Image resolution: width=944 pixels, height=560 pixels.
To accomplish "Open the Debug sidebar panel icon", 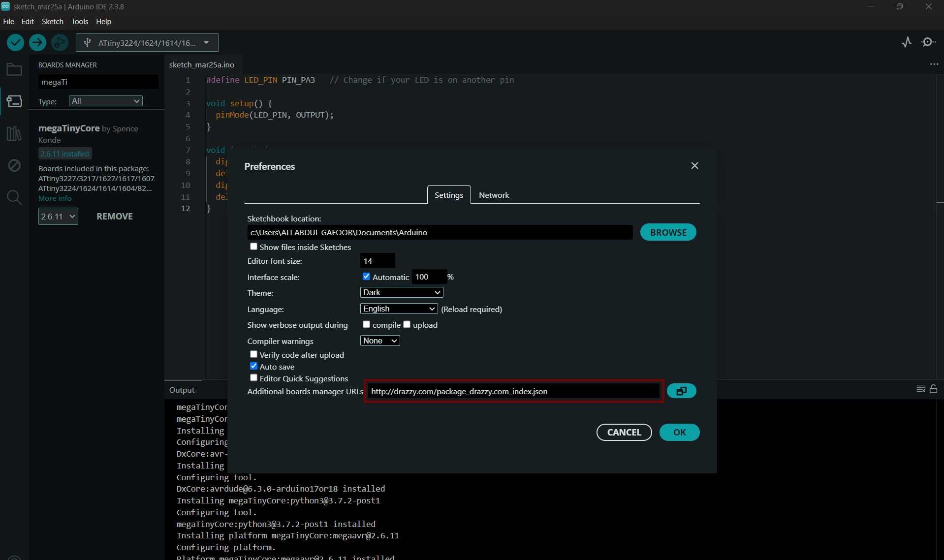I will click(14, 165).
